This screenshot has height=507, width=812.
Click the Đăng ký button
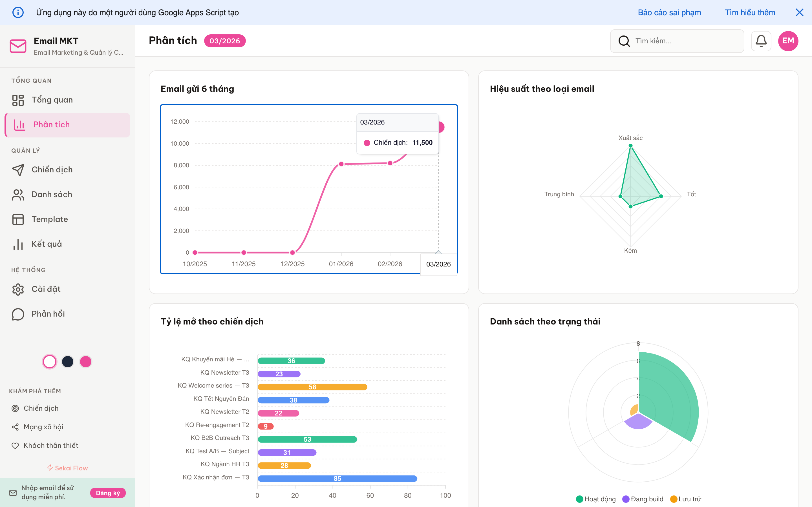(x=108, y=493)
